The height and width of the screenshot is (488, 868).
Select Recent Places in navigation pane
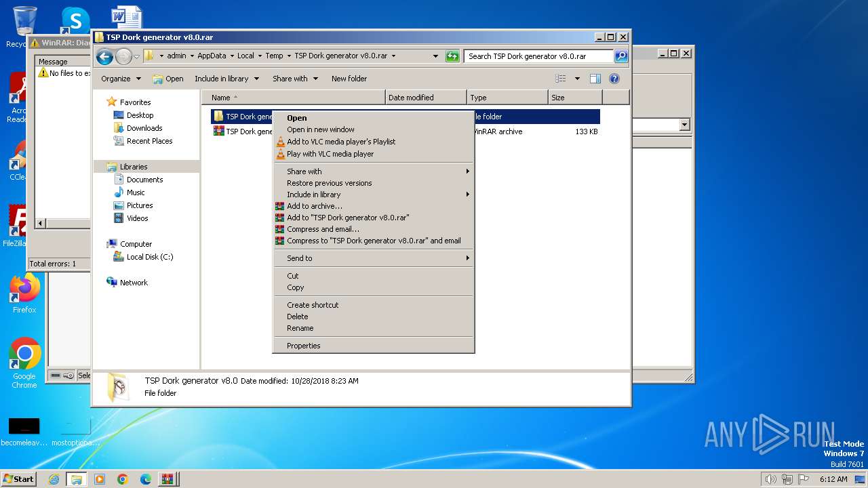tap(149, 141)
